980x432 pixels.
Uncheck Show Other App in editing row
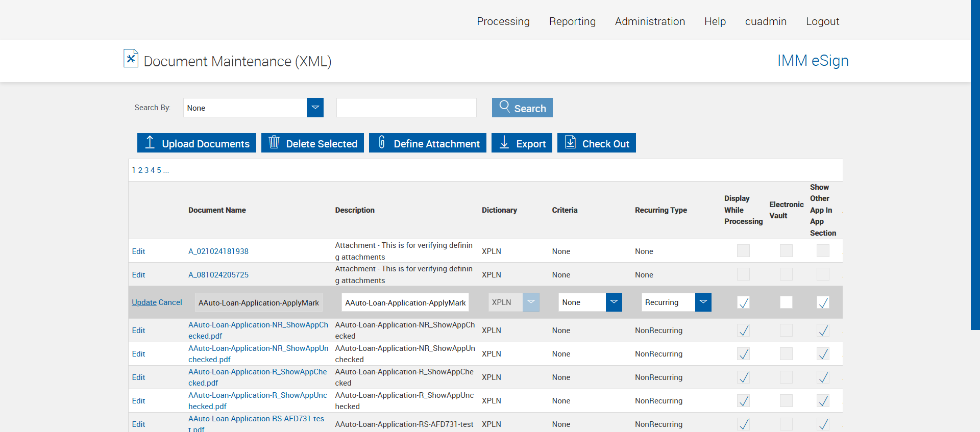[x=823, y=302]
